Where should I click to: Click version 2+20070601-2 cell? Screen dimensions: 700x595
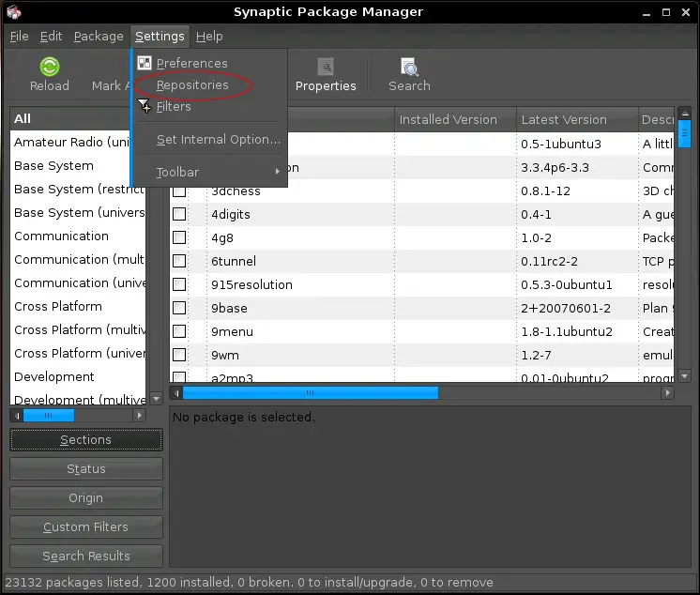click(566, 309)
